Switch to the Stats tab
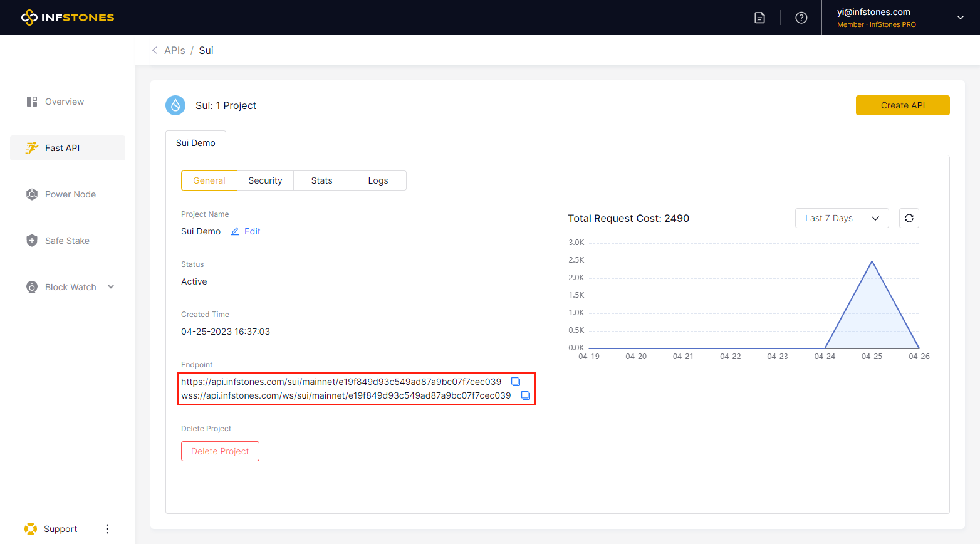 point(322,180)
